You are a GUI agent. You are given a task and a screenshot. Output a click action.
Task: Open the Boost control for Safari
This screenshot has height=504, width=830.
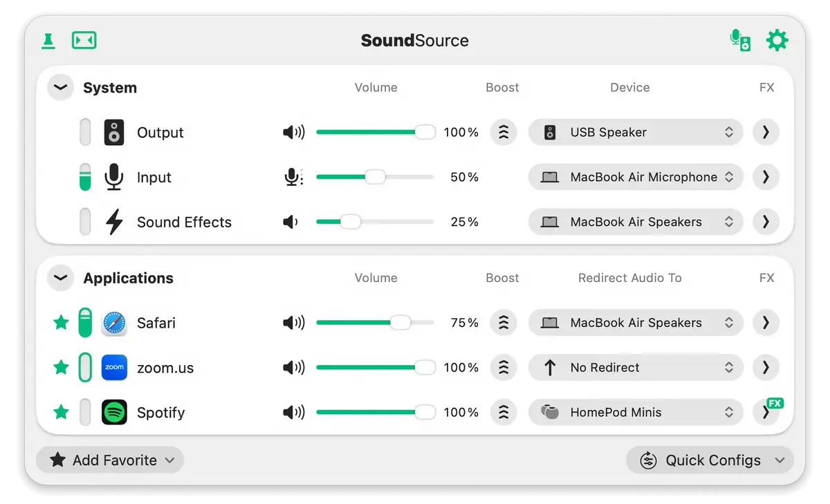pos(504,322)
